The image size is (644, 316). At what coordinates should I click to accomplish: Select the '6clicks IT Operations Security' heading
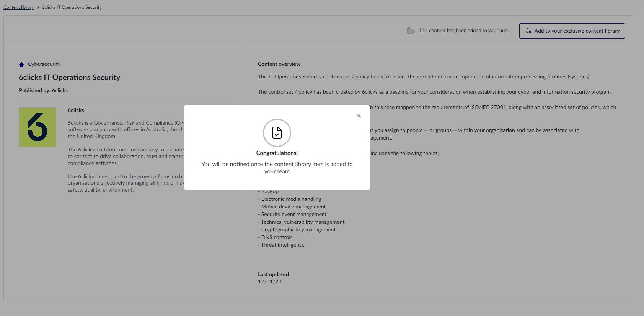click(x=70, y=77)
